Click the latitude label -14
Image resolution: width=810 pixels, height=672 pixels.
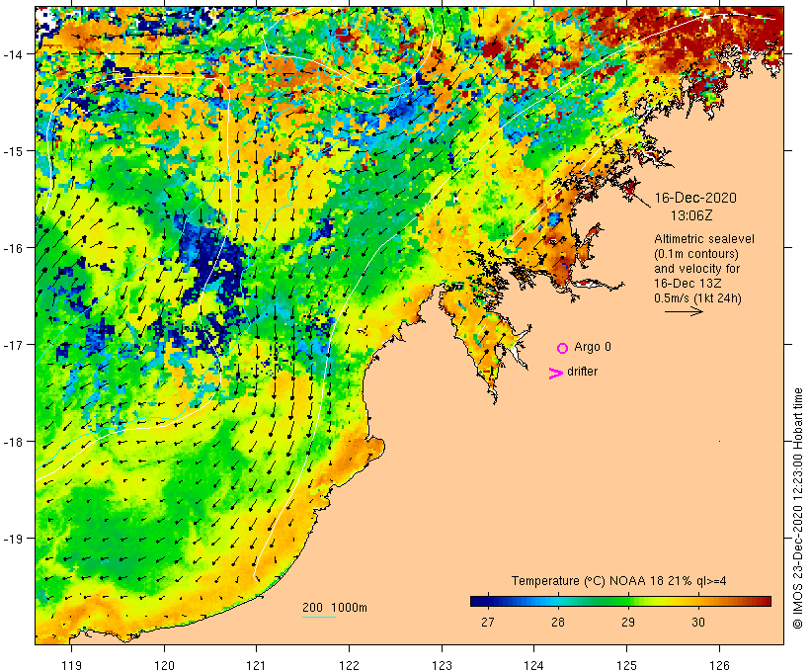(x=13, y=54)
